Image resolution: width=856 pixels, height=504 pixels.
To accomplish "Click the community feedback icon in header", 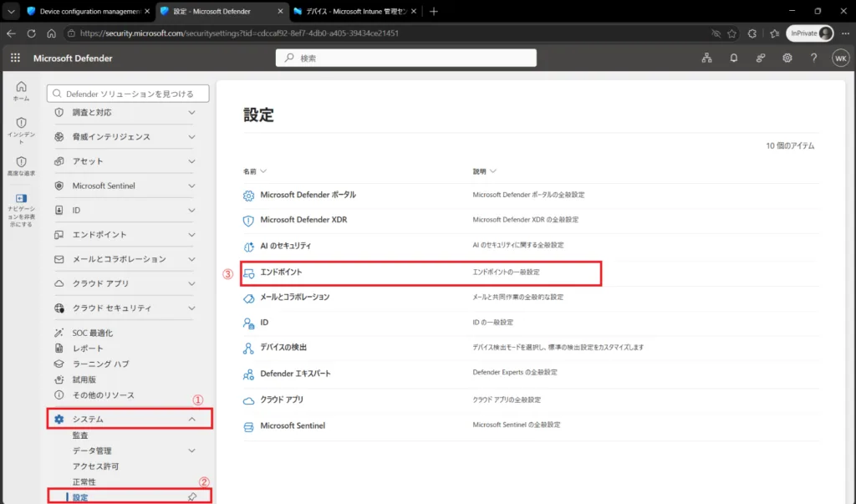I will [x=761, y=58].
